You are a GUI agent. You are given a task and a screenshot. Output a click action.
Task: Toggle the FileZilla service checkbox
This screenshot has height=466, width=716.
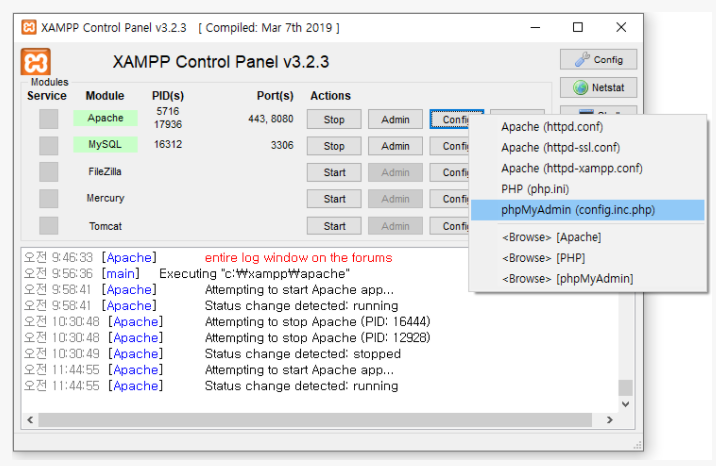tap(48, 172)
